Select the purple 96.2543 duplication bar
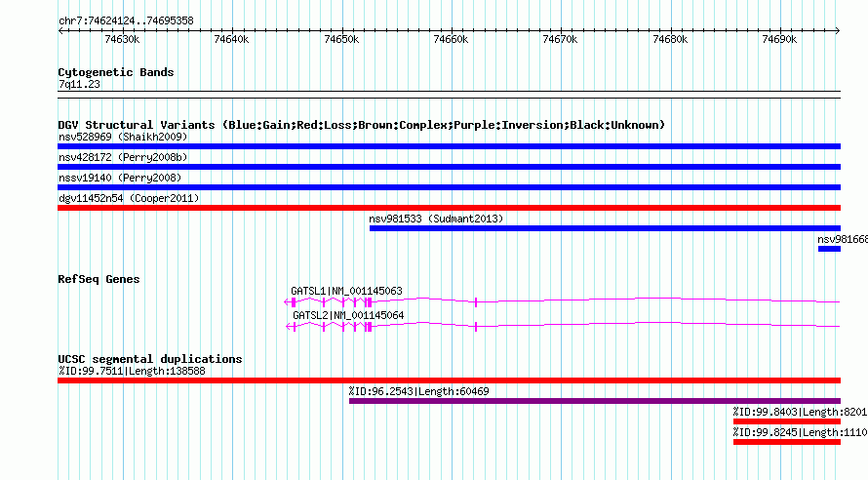868x480 pixels. tap(595, 401)
